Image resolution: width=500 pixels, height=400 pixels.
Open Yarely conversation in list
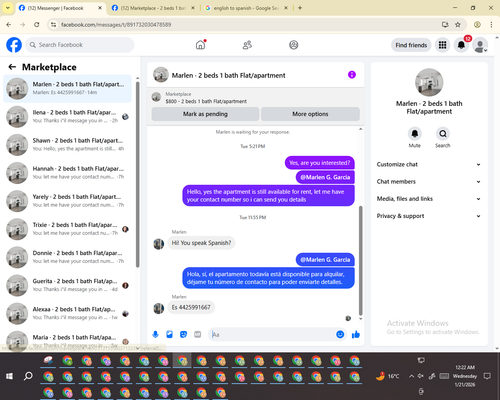point(67,201)
